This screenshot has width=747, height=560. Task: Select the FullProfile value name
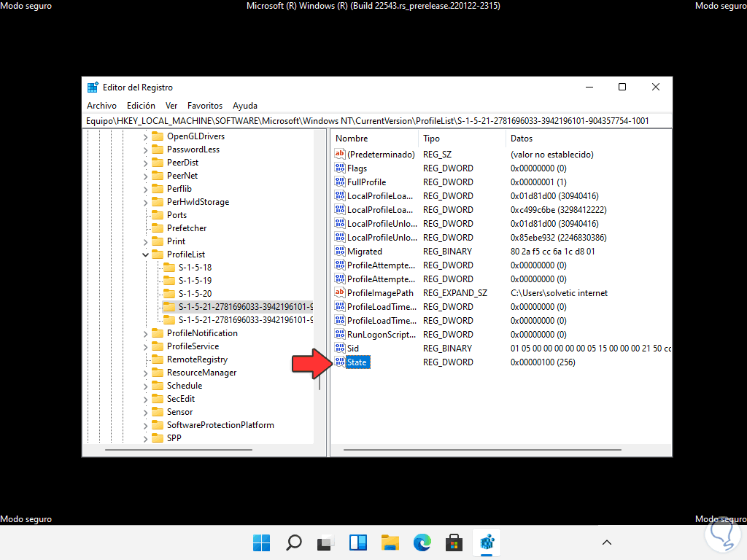[366, 182]
